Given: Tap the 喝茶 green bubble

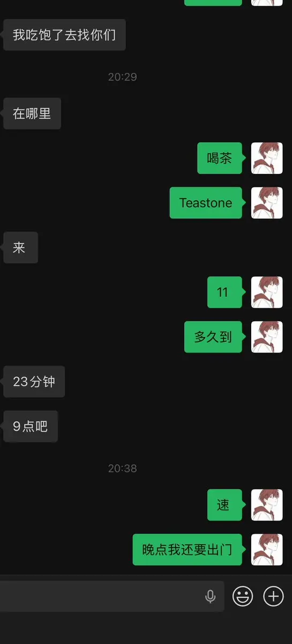Looking at the screenshot, I should (x=220, y=158).
